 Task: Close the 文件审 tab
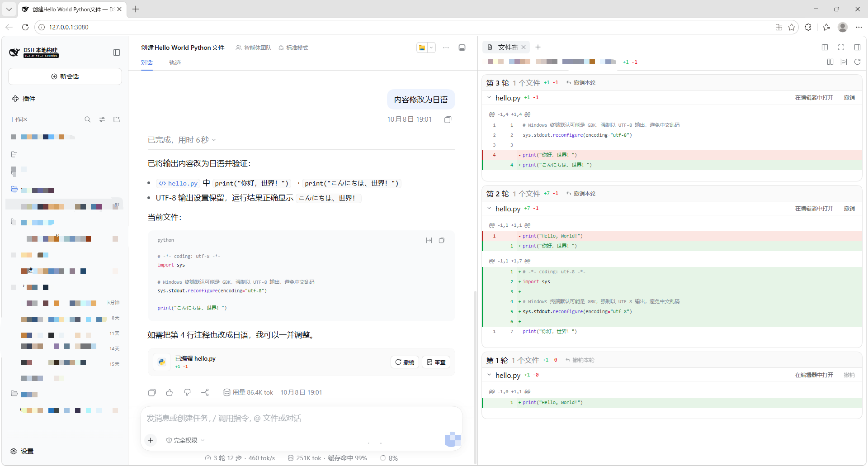tap(524, 47)
